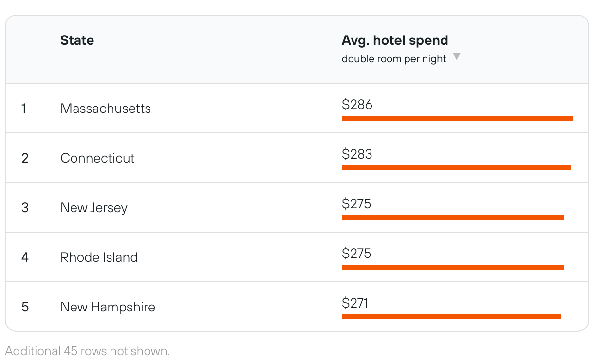Click rank number 1 in the table
The image size is (594, 364).
tap(24, 109)
